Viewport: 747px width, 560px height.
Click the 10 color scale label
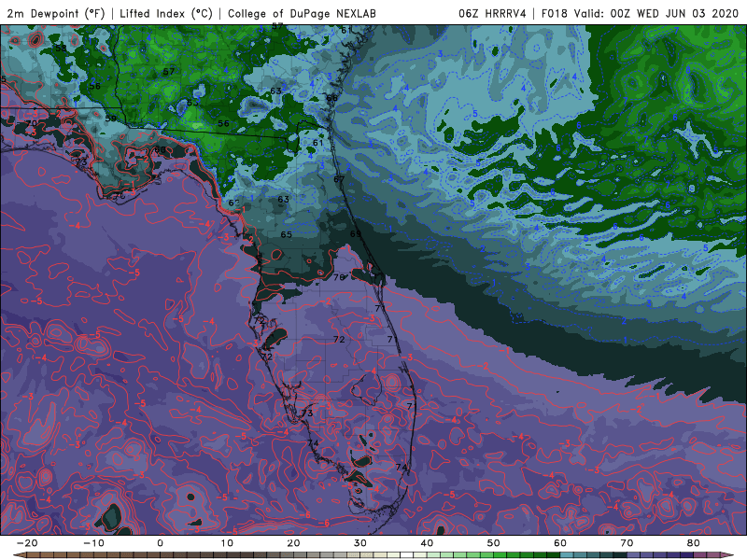227,543
